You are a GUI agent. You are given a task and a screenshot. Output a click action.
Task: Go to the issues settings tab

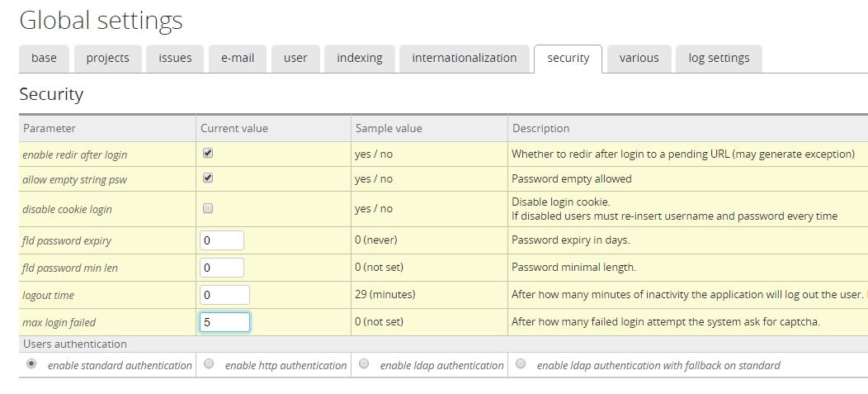point(175,58)
